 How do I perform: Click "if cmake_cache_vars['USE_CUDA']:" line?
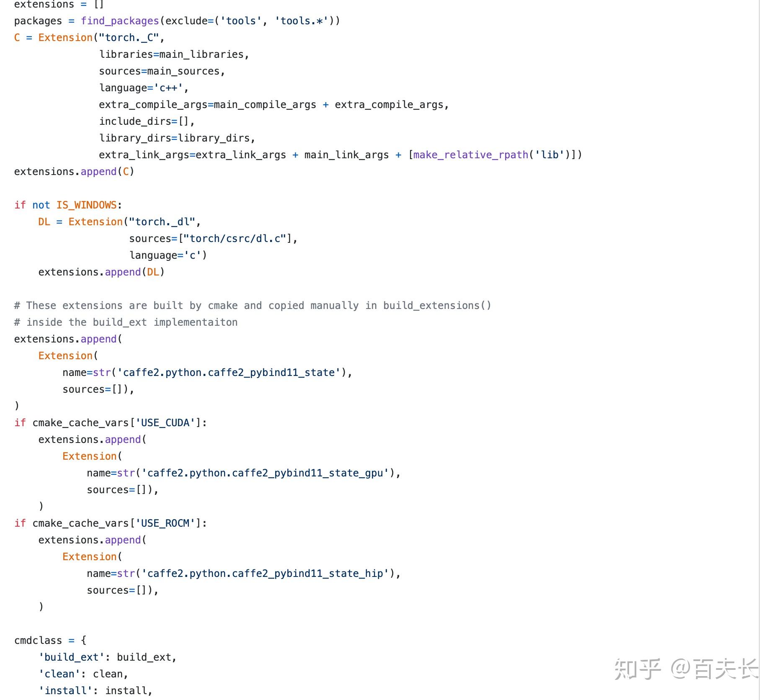[x=111, y=423]
